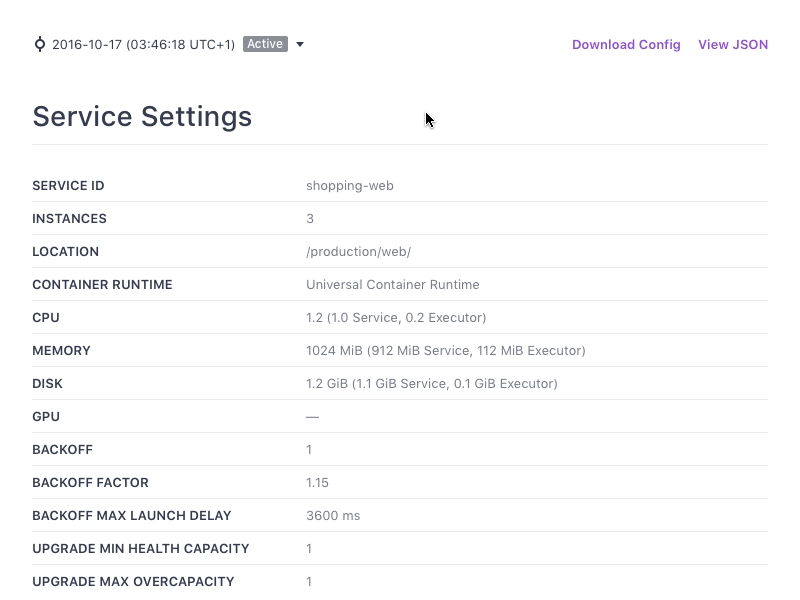Click the clock icon beside the timestamp
This screenshot has width=800, height=600.
(40, 44)
